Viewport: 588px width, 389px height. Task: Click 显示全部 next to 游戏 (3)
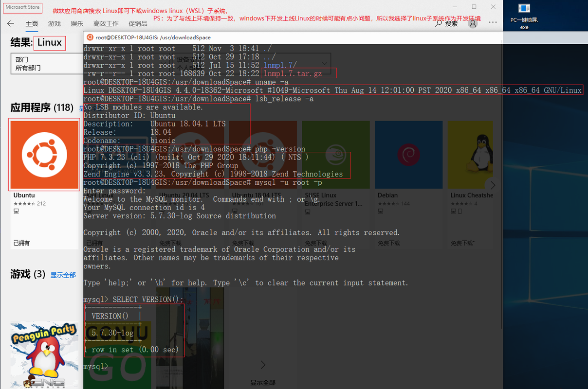pos(63,275)
